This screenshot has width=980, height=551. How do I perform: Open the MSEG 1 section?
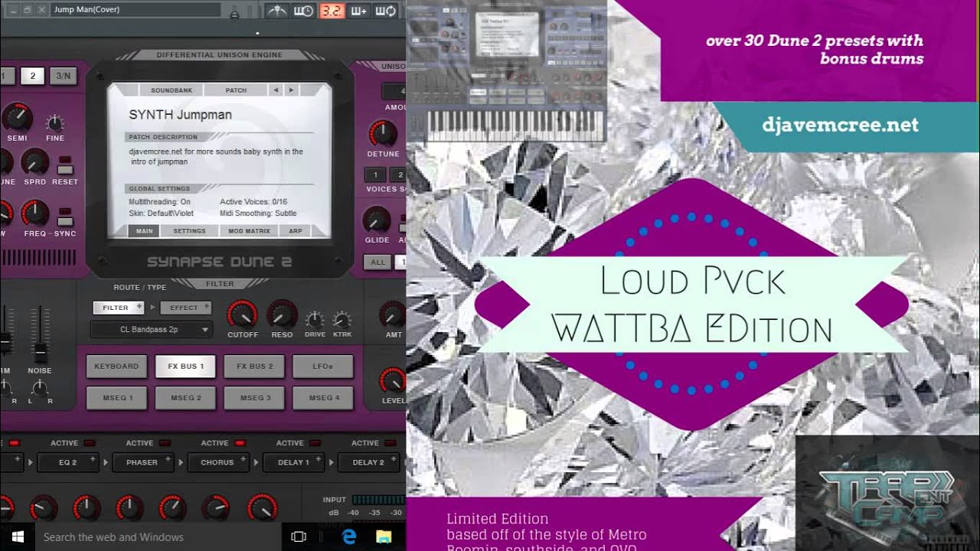click(x=116, y=398)
